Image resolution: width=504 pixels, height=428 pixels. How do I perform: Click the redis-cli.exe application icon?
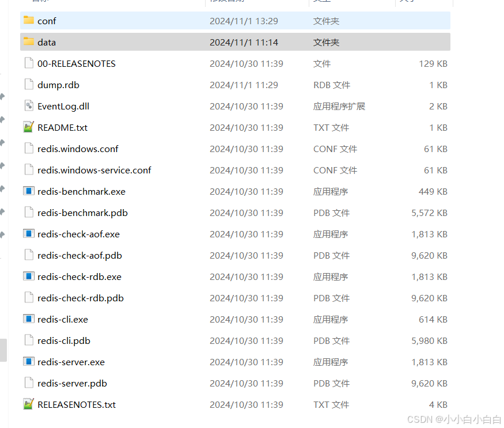pyautogui.click(x=29, y=319)
